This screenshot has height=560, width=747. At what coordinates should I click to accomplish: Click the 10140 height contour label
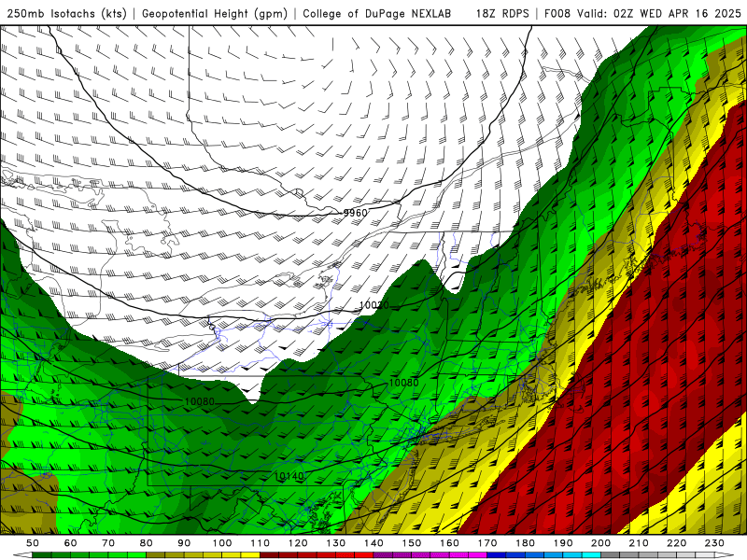289,476
